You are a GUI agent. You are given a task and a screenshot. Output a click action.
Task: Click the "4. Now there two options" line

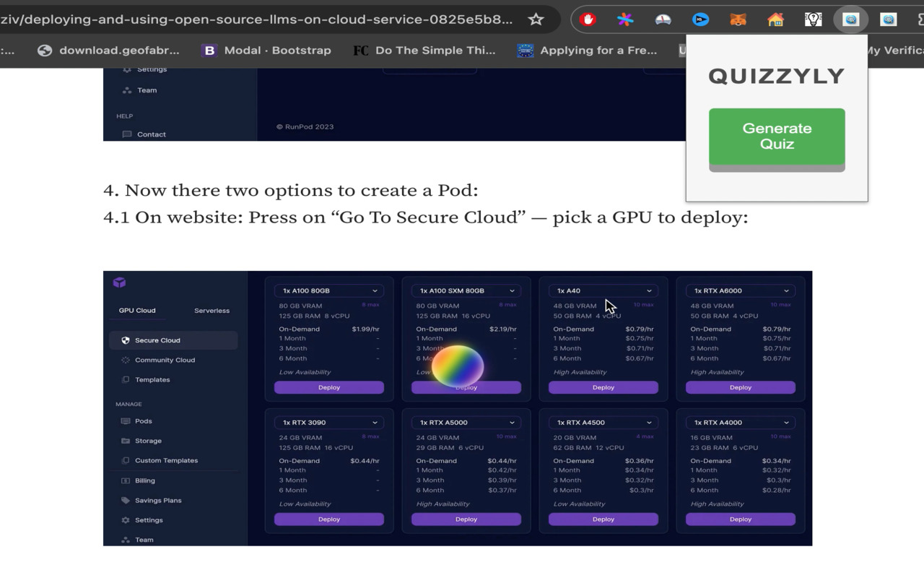pos(291,190)
